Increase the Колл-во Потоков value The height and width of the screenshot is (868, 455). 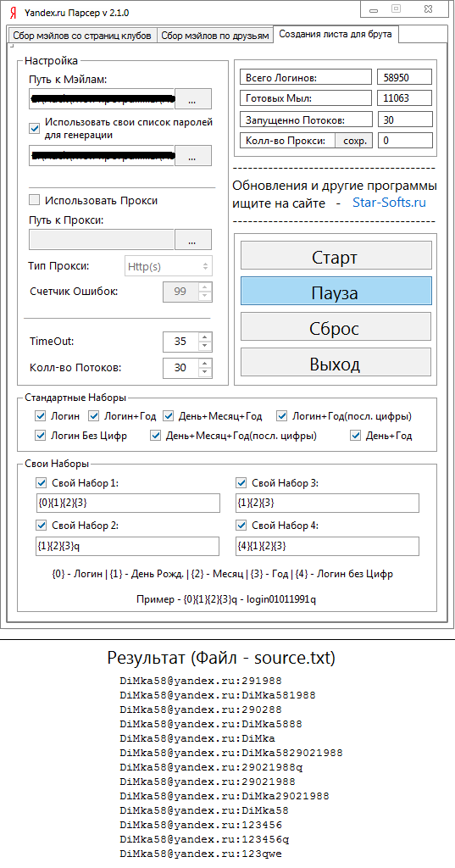pyautogui.click(x=205, y=363)
